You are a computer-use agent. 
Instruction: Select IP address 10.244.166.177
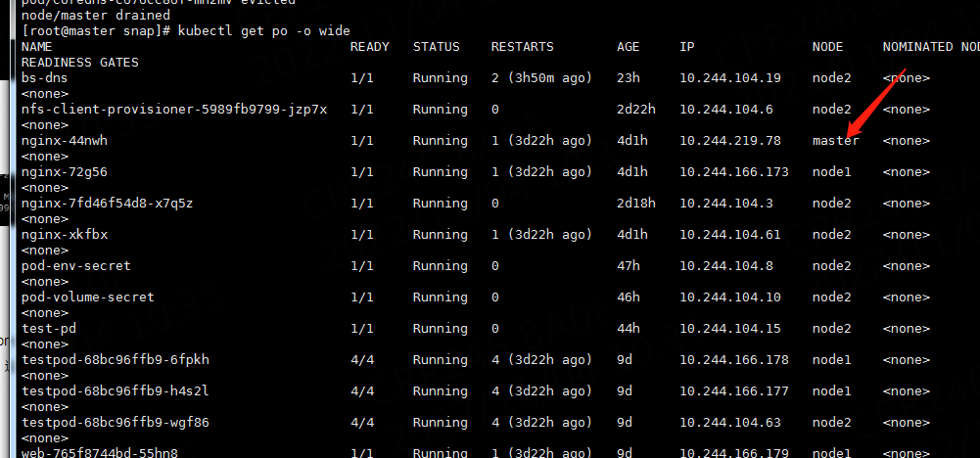click(x=733, y=391)
